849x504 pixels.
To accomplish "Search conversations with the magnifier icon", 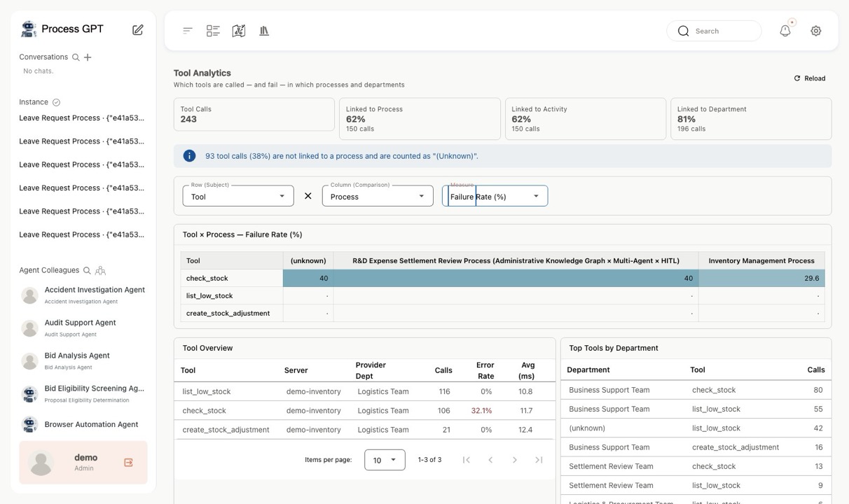I will (76, 57).
